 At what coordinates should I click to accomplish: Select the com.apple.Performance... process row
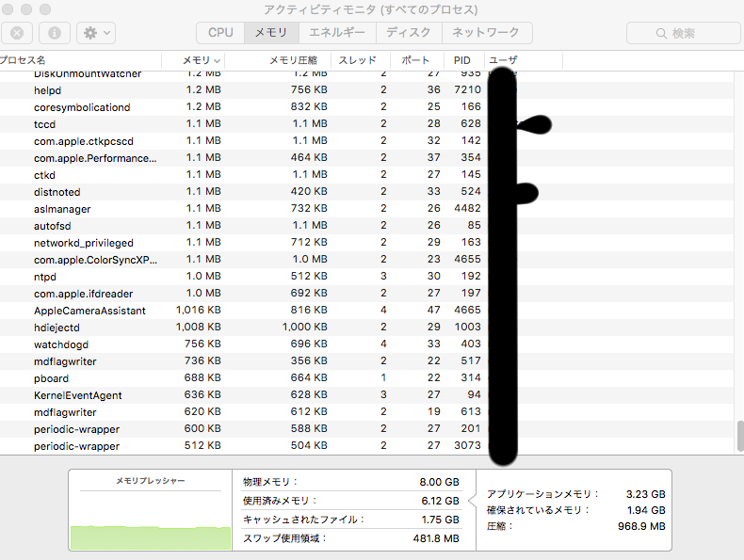pyautogui.click(x=367, y=158)
